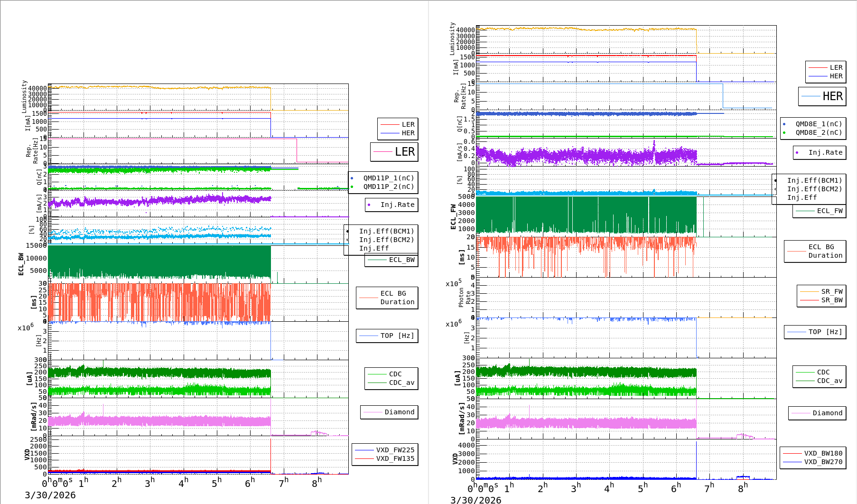Click the Luminosity axis label in right plot
This screenshot has height=504, width=857.
click(x=452, y=39)
